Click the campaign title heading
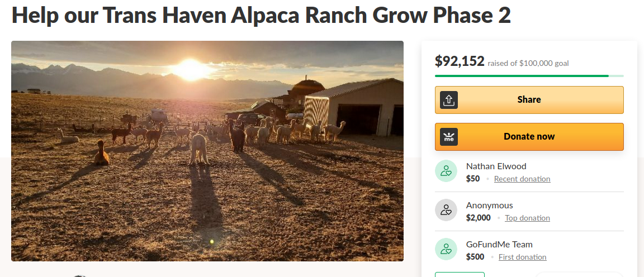Viewport: 644px width, 277px height. coord(261,15)
